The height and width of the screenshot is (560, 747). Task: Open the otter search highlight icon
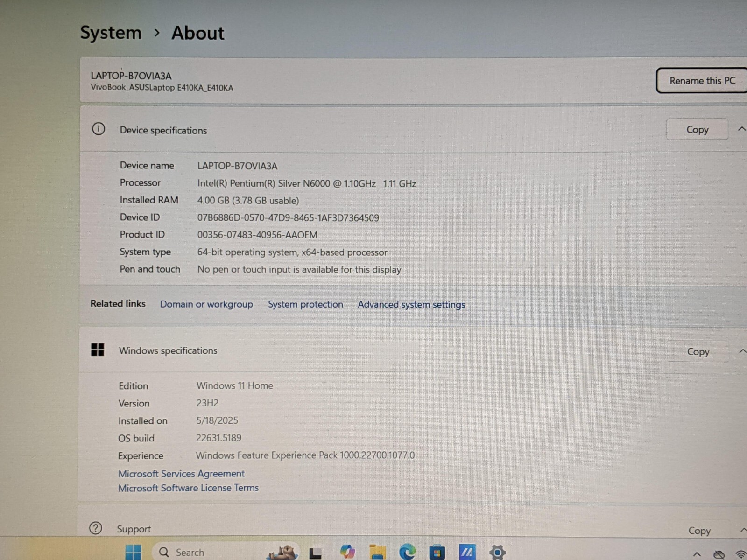click(x=282, y=552)
